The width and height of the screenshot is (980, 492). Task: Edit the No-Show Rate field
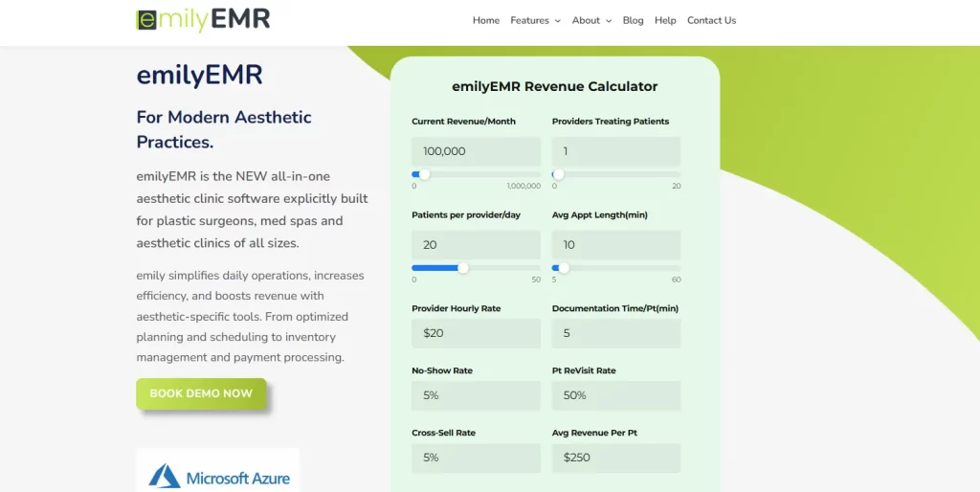coord(476,395)
